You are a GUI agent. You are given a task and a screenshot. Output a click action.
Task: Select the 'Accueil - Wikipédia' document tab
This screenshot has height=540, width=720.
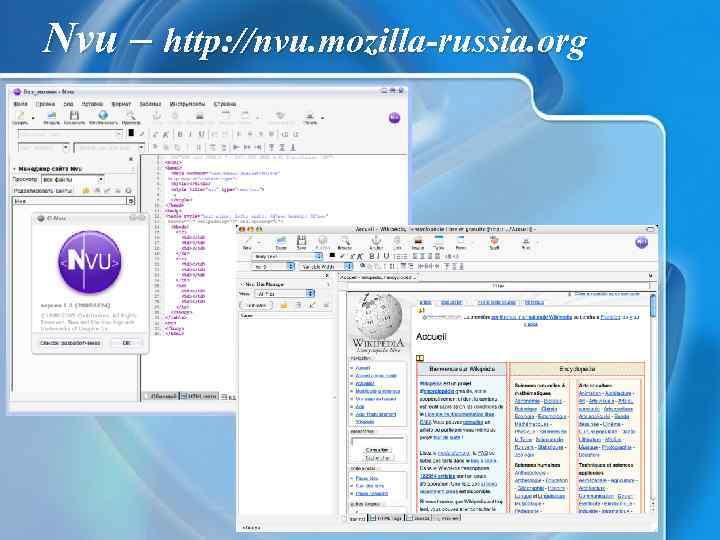pyautogui.click(x=378, y=277)
